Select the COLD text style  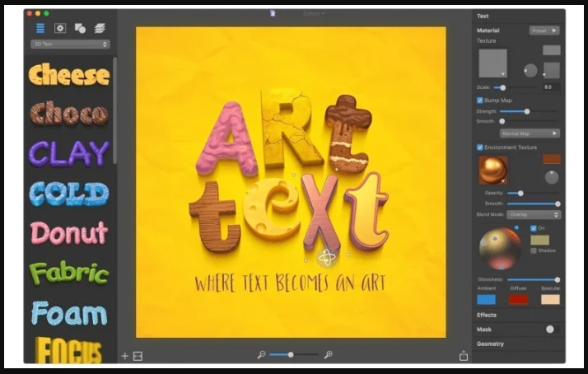(x=69, y=194)
